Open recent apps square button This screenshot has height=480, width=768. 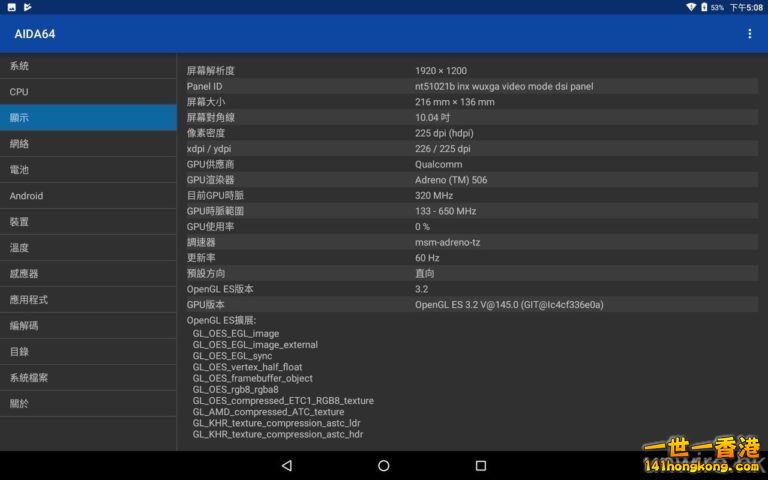click(481, 465)
